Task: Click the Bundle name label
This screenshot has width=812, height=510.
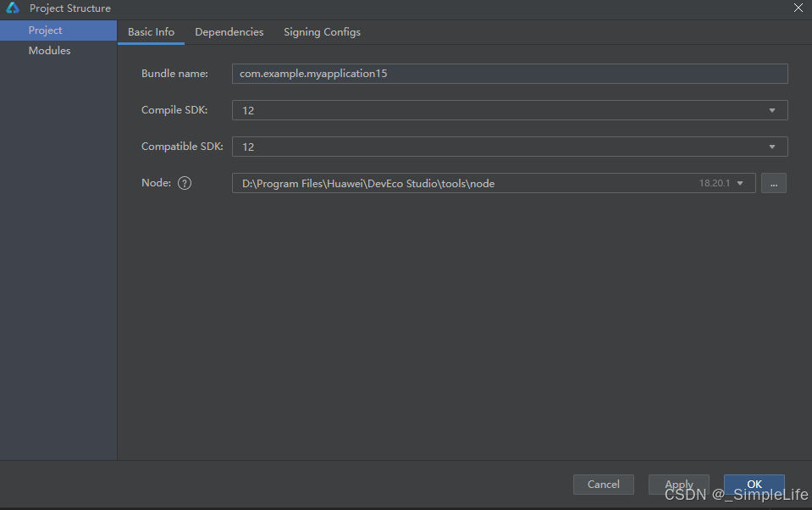Action: point(174,74)
